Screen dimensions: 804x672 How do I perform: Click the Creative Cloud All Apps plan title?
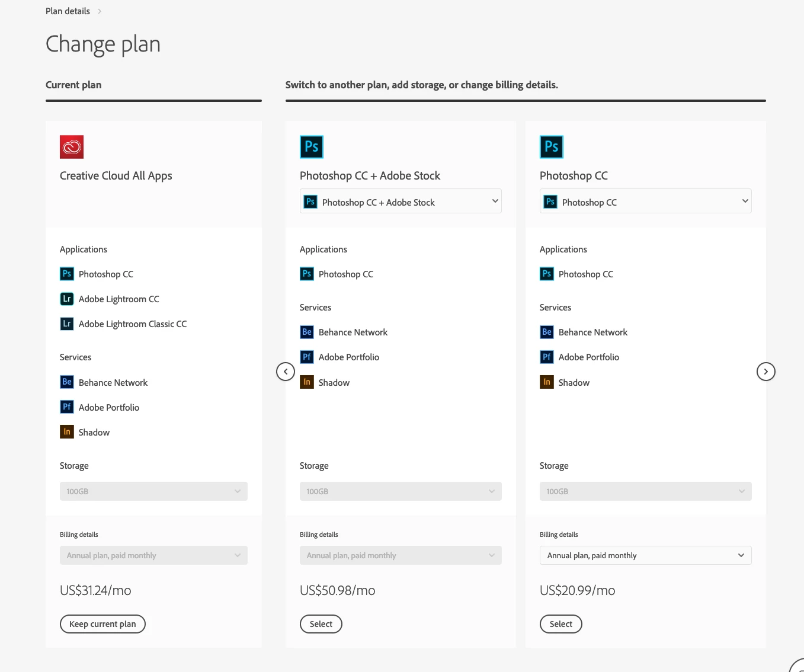[x=116, y=176]
